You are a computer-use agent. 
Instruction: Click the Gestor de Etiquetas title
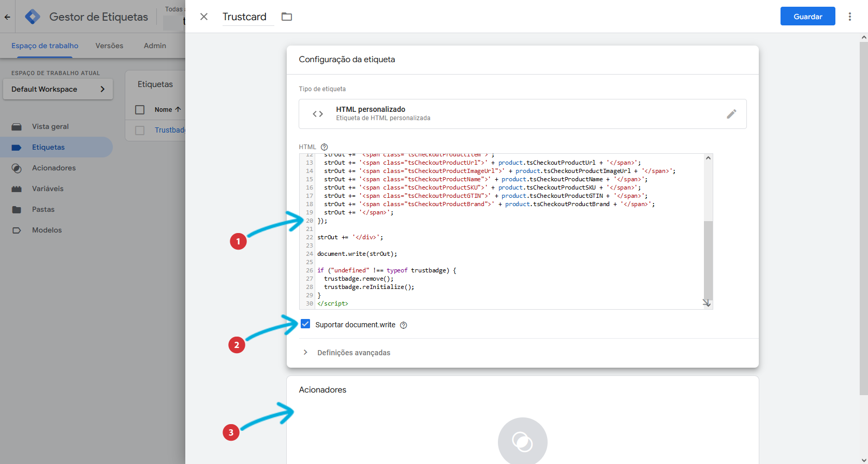click(x=99, y=17)
